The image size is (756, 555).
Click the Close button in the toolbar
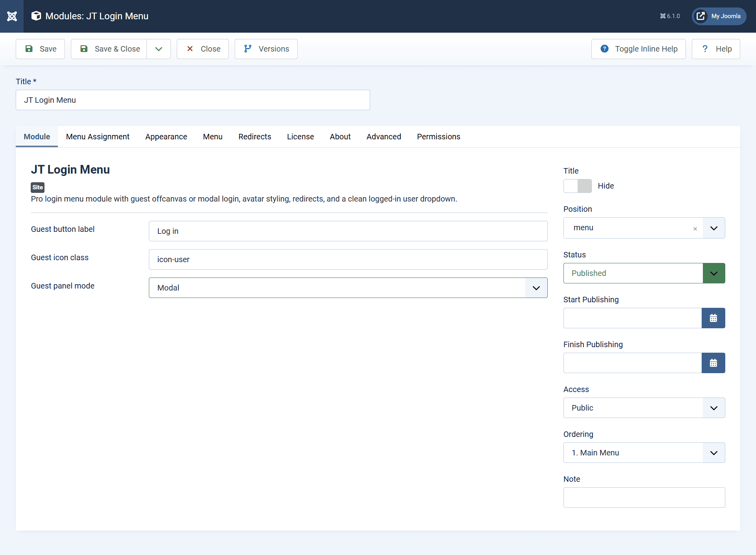coord(202,49)
